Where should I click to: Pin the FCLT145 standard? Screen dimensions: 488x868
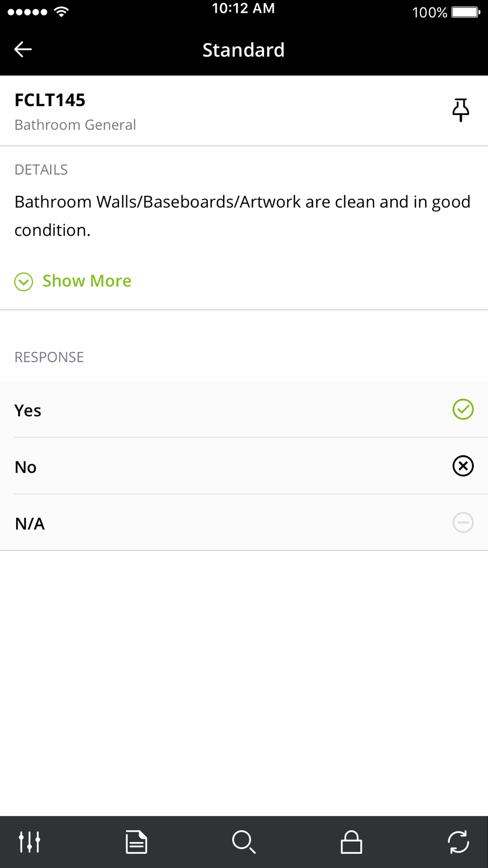tap(460, 110)
